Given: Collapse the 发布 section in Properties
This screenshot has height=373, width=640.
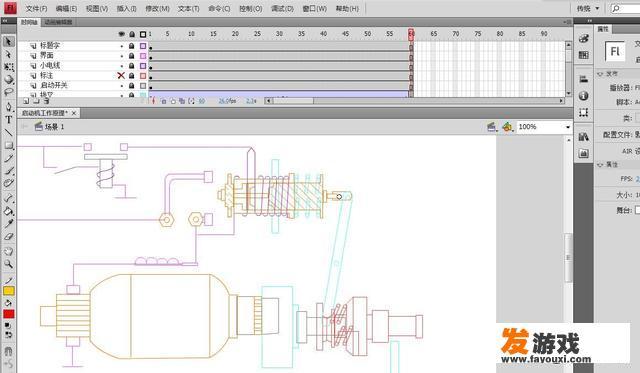Looking at the screenshot, I should click(x=600, y=74).
